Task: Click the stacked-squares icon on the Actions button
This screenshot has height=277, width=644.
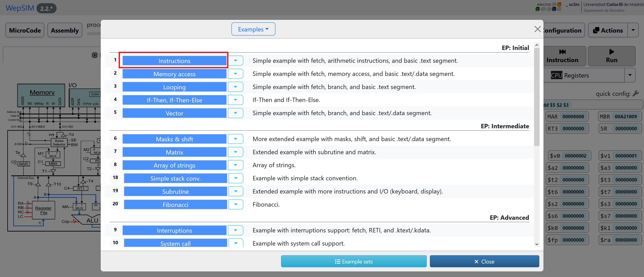Action: click(x=597, y=30)
